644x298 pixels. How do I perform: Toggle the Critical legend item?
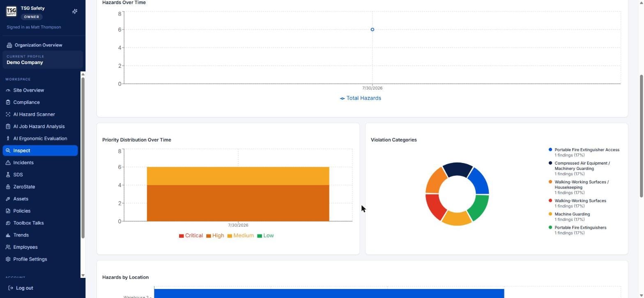click(191, 236)
